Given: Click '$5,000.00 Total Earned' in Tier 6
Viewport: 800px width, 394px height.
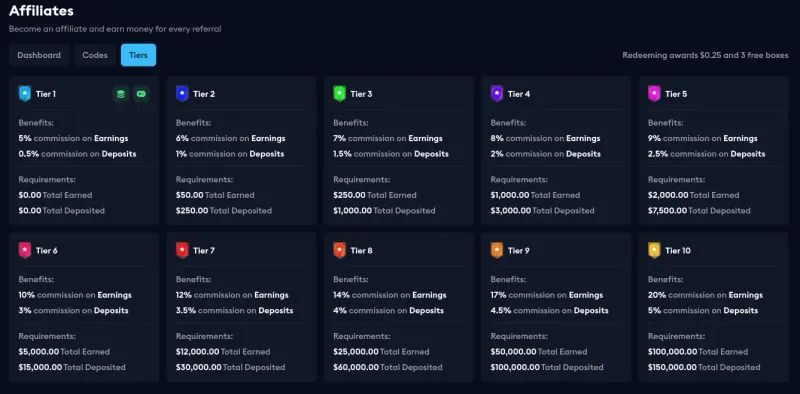Looking at the screenshot, I should pos(64,352).
